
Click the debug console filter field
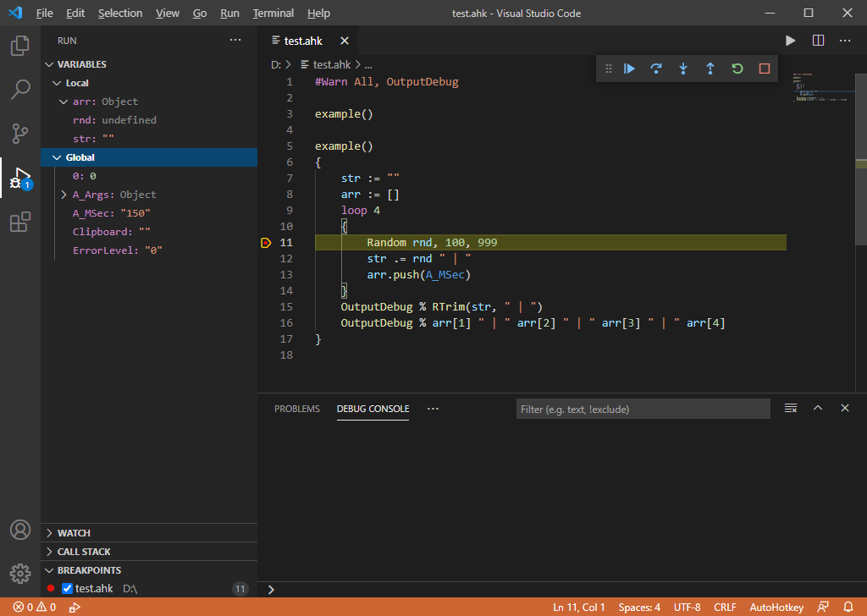pos(643,410)
